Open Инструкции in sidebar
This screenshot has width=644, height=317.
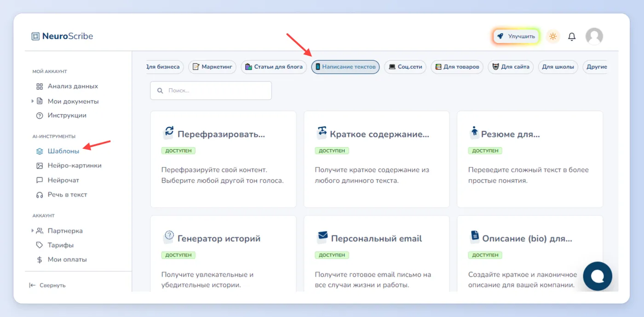click(67, 115)
